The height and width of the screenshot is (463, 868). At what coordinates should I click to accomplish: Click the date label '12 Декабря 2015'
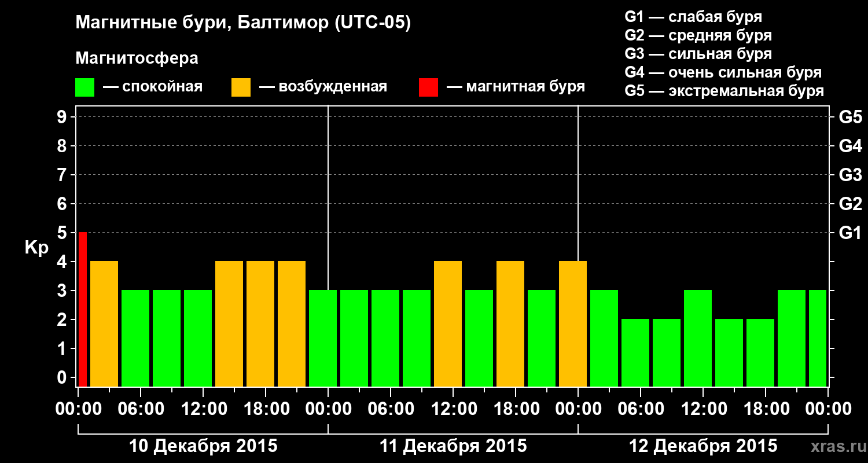click(x=703, y=446)
